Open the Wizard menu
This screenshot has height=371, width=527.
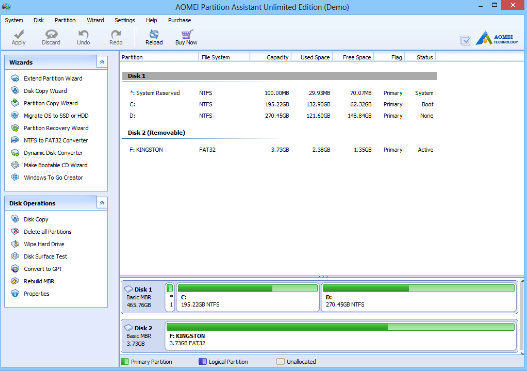[95, 20]
